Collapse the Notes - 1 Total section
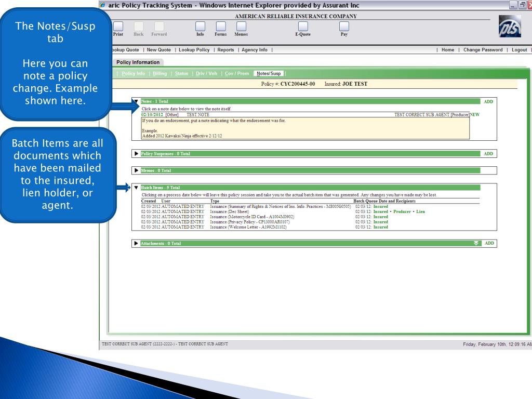Image resolution: width=532 pixels, height=399 pixels. (x=136, y=101)
